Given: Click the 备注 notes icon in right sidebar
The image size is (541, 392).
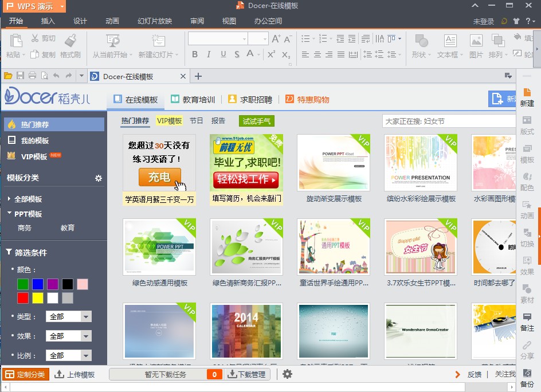Looking at the screenshot, I should pos(527,322).
